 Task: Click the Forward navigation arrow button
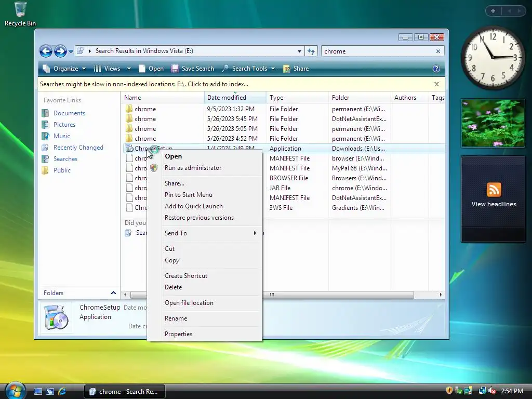[x=60, y=51]
